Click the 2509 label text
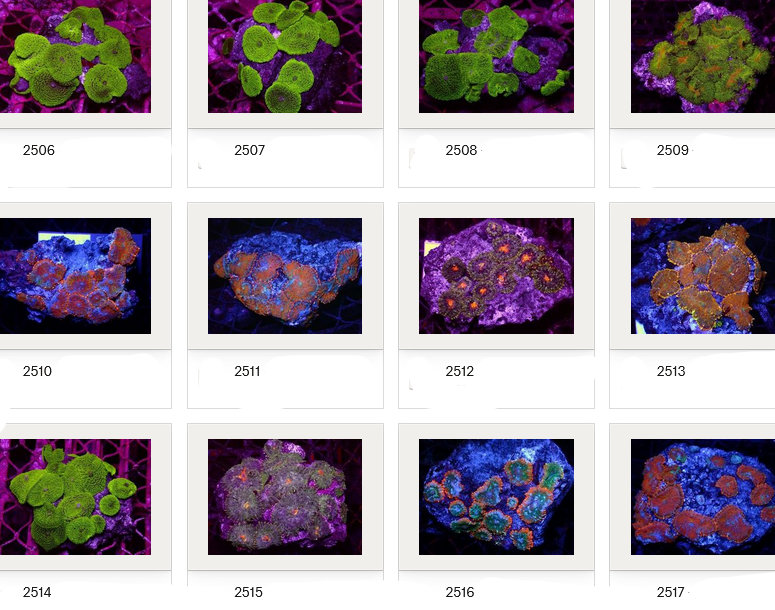This screenshot has height=610, width=775. tap(672, 151)
